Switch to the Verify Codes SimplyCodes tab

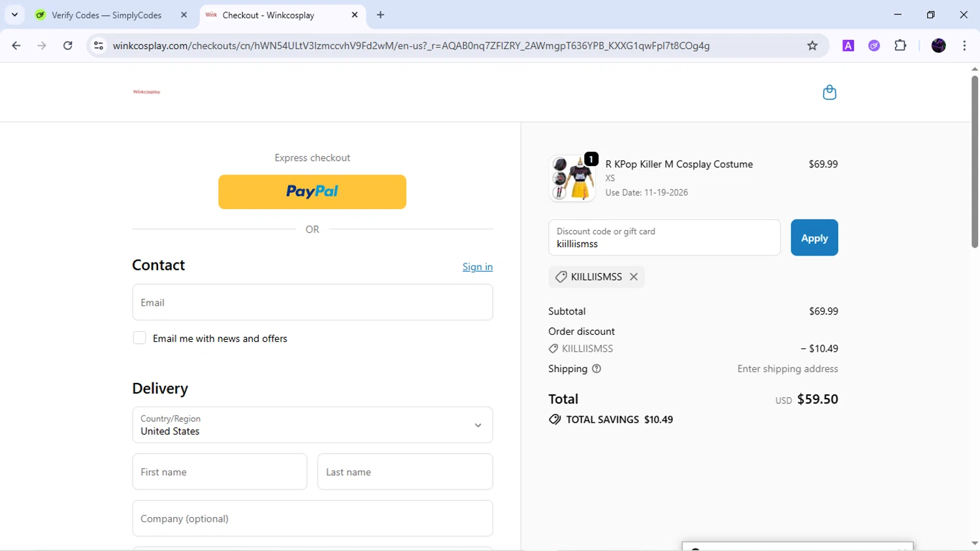106,15
